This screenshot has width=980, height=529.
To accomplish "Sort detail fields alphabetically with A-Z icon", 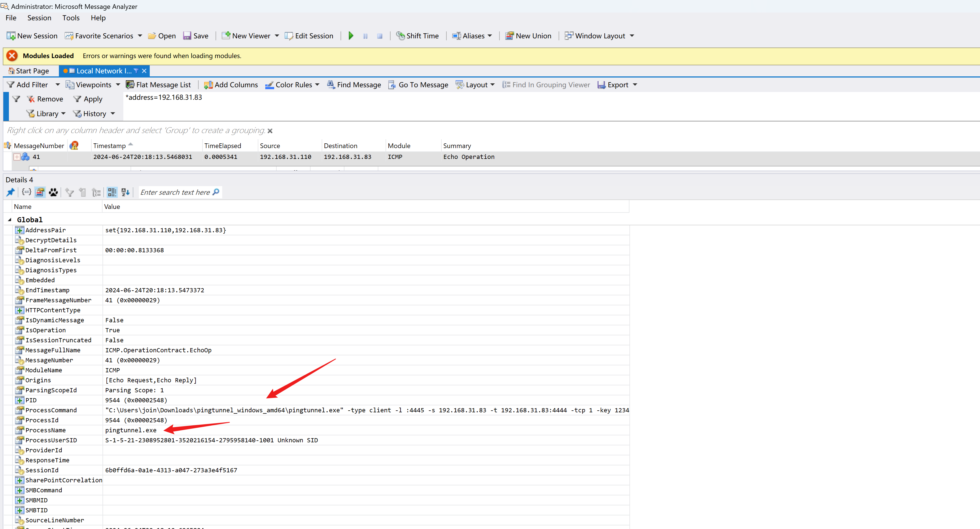I will [x=126, y=192].
